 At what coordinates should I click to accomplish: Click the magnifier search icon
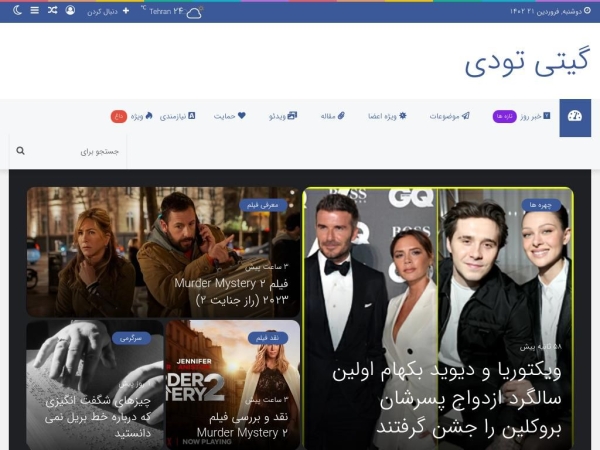pos(21,151)
